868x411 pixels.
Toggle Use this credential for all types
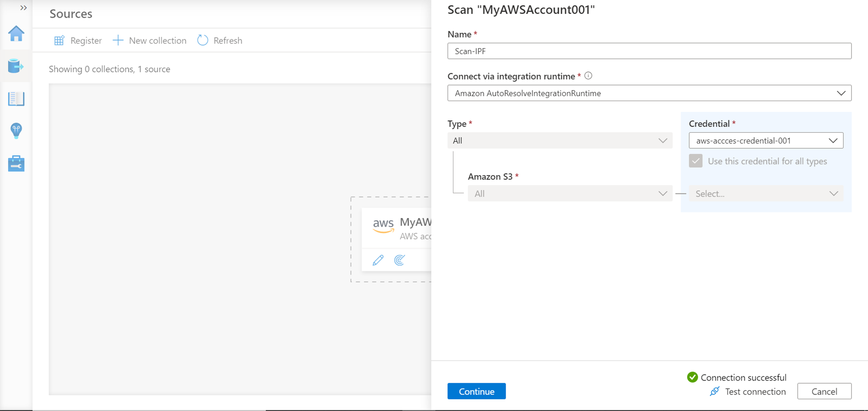[x=696, y=161]
